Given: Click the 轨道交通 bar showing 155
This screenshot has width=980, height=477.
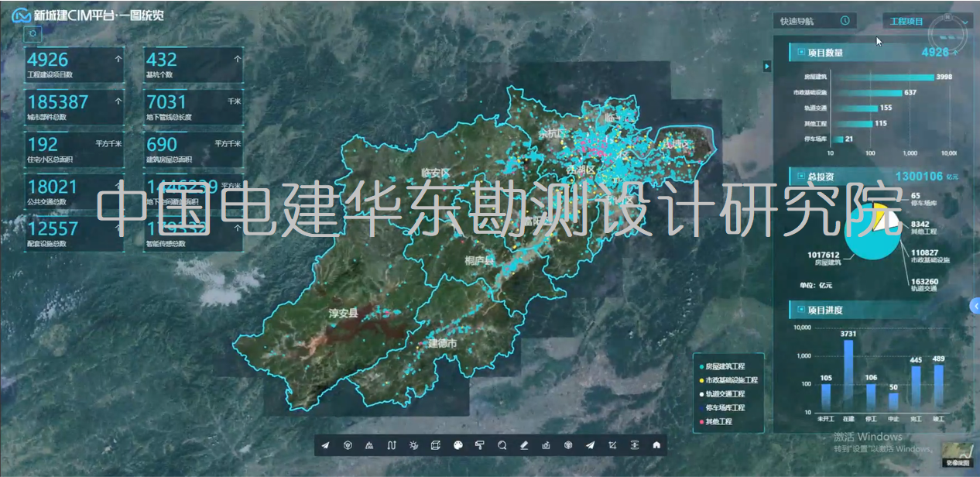Looking at the screenshot, I should tap(855, 108).
